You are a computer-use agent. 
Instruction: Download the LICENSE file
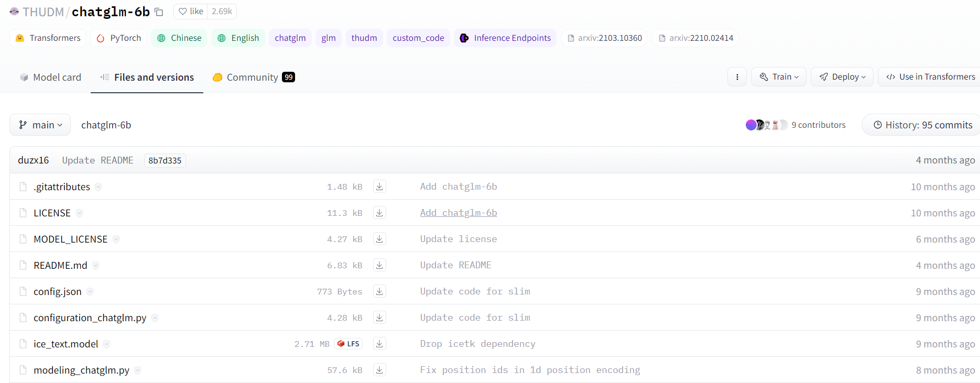(379, 213)
